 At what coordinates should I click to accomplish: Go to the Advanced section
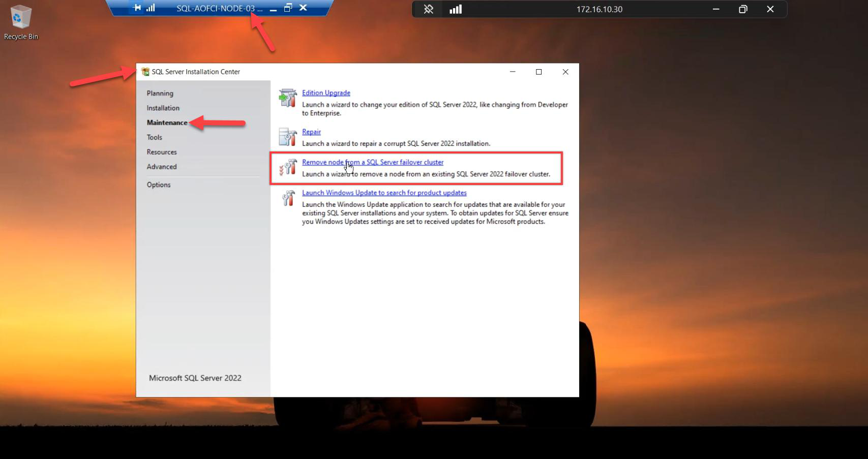click(162, 167)
